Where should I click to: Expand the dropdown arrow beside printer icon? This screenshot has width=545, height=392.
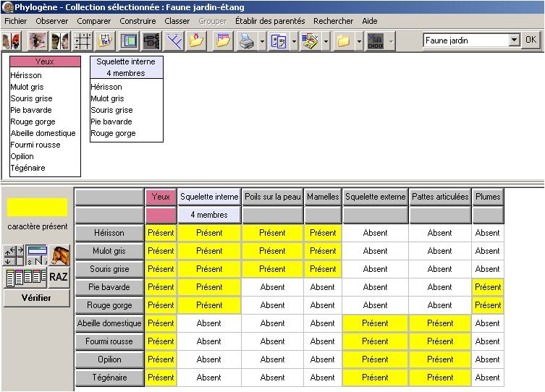pyautogui.click(x=262, y=41)
